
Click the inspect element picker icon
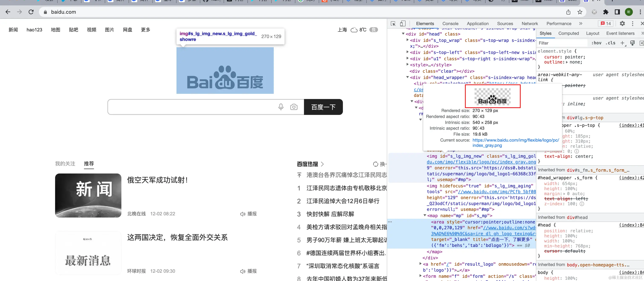[393, 23]
